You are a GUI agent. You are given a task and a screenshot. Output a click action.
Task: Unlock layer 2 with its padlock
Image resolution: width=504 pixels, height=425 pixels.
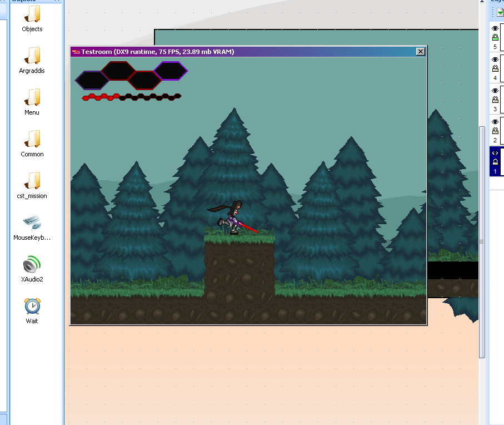[495, 131]
